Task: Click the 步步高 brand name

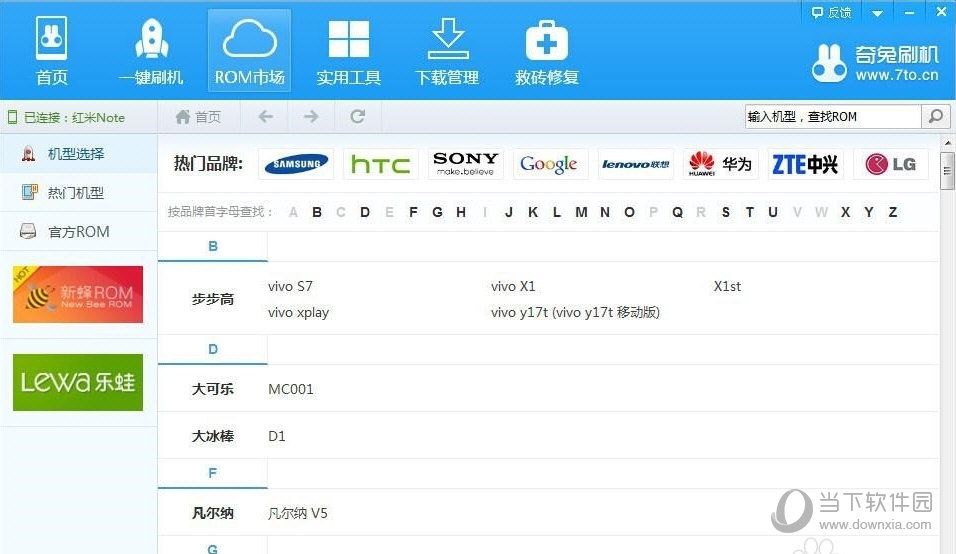Action: [x=213, y=299]
